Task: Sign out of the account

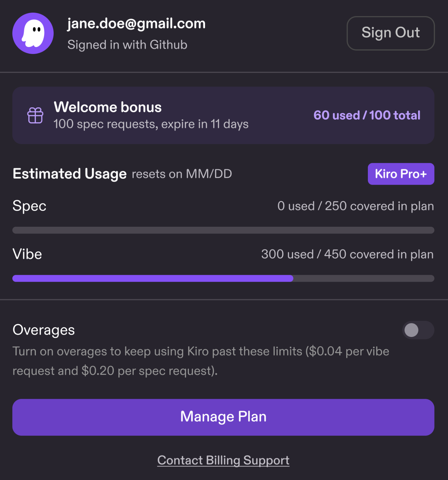Action: click(x=391, y=33)
